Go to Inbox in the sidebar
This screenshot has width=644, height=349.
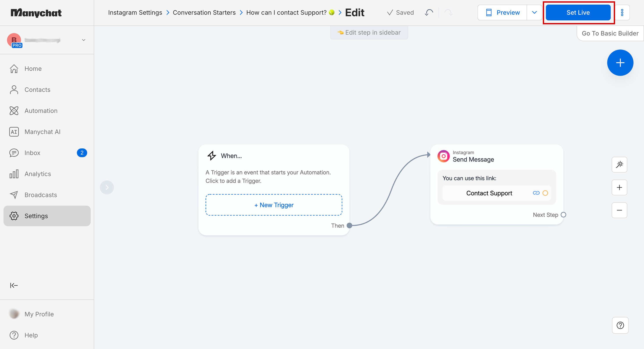point(32,153)
